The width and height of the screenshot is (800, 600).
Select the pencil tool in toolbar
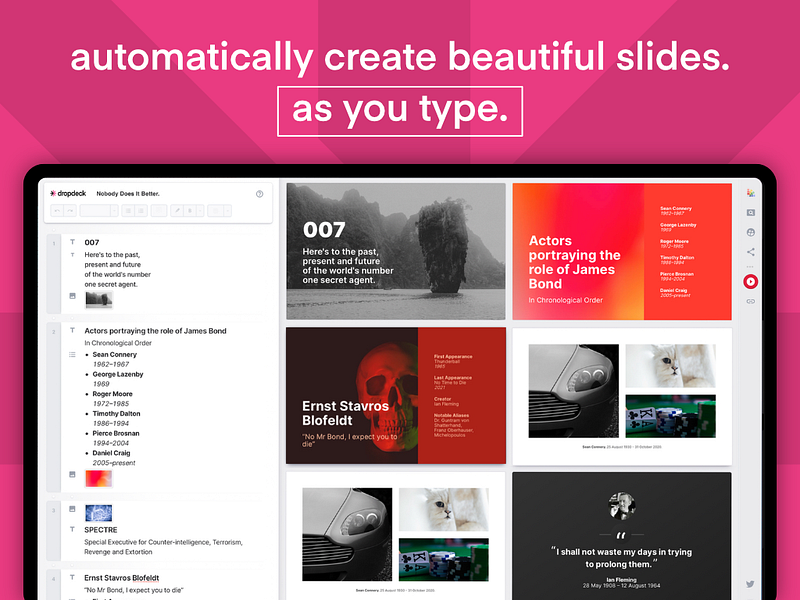click(x=177, y=210)
